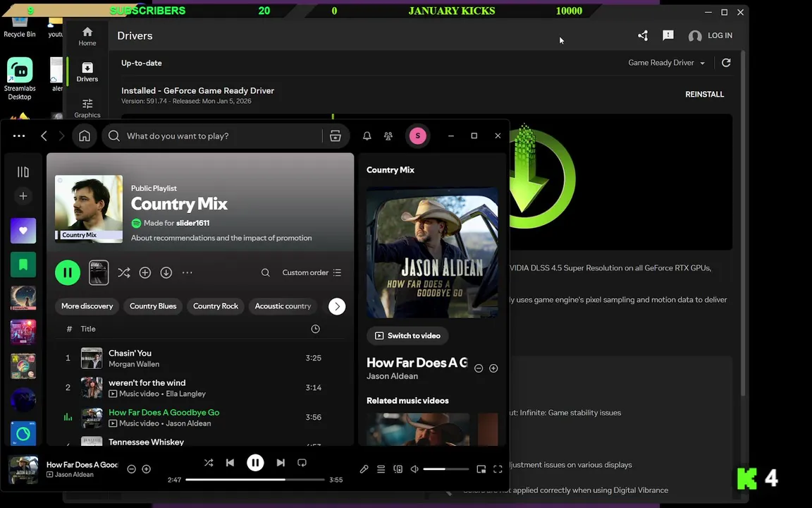Image resolution: width=812 pixels, height=508 pixels.
Task: Download the Country Mix playlist
Action: (x=166, y=272)
